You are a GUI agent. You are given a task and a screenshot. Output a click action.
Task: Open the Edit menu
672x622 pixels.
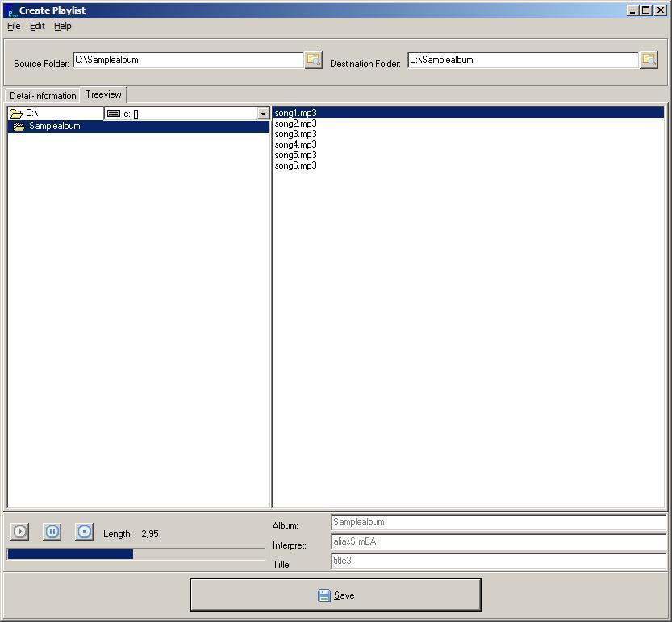click(37, 26)
